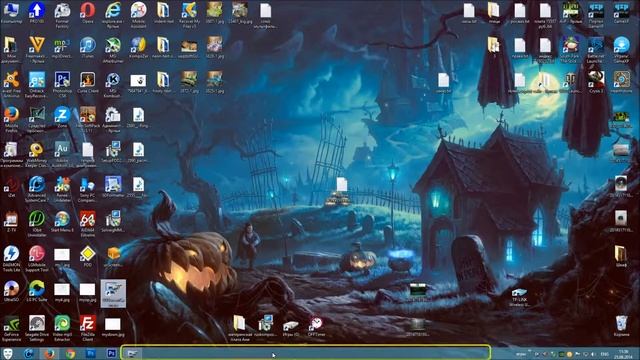The height and width of the screenshot is (360, 640).
Task: Open the South Park The Stick shortcut
Action: point(570,49)
